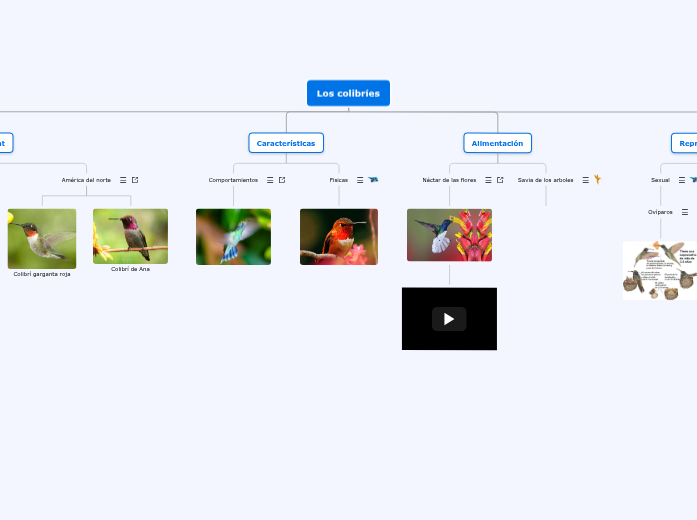Select the Características node
Image resolution: width=697 pixels, height=520 pixels.
286,143
